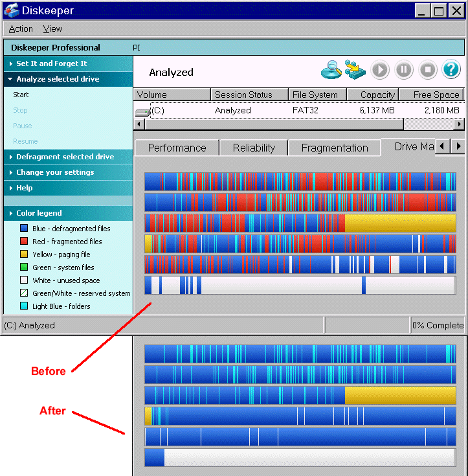Open the Action menu
Image resolution: width=468 pixels, height=476 pixels.
click(x=21, y=29)
